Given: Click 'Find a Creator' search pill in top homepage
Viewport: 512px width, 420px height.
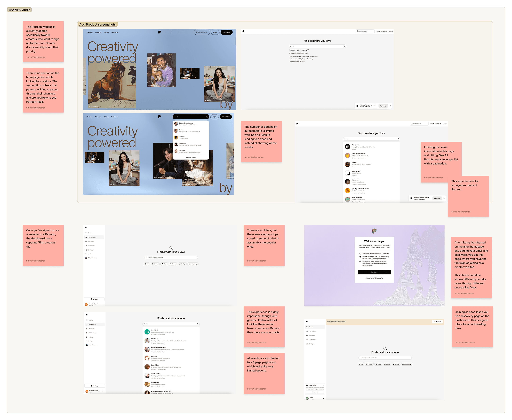Looking at the screenshot, I should 202,32.
